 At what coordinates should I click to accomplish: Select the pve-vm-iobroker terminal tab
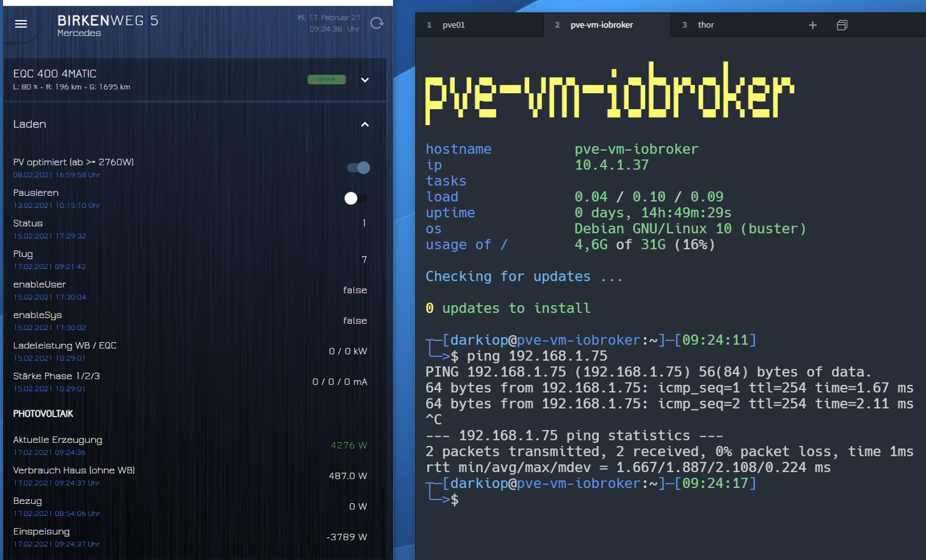pos(601,25)
